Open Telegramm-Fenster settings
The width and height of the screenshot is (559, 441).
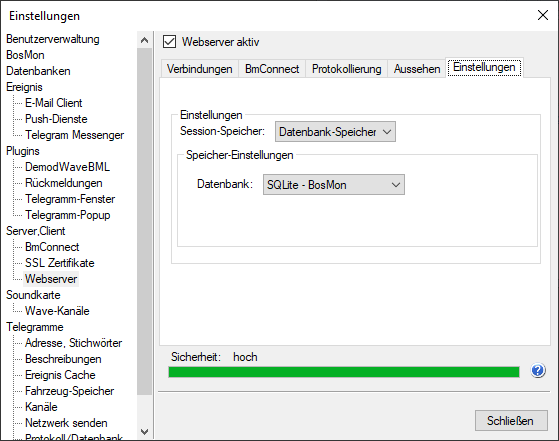[70, 199]
